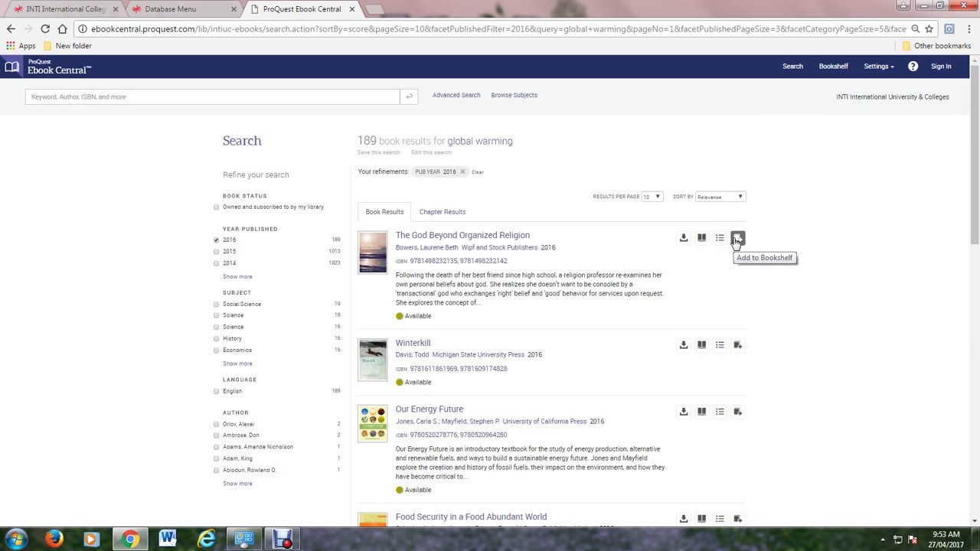Read Our Energy Future online icon
Screen dimensions: 980x551
[x=701, y=412]
